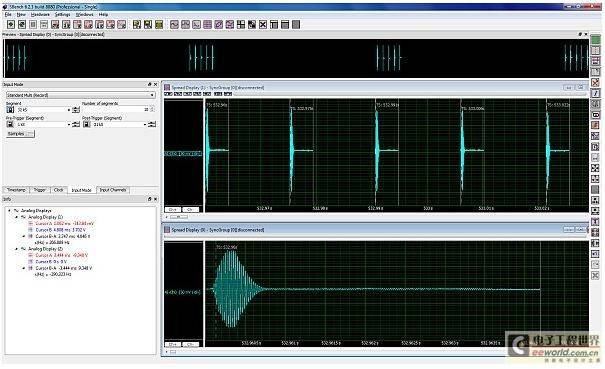Click the black diamond icon starting the toolbar
This screenshot has height=369, width=605.
click(x=11, y=25)
